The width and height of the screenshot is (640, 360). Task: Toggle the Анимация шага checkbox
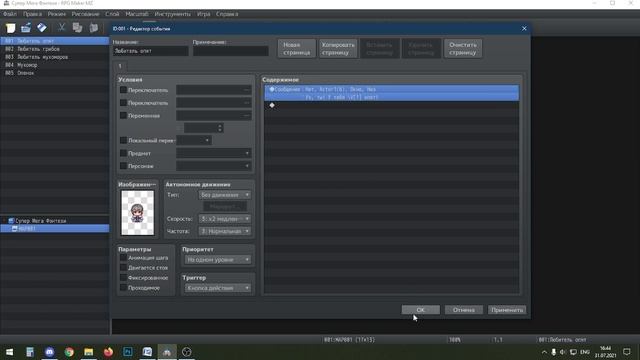(123, 258)
